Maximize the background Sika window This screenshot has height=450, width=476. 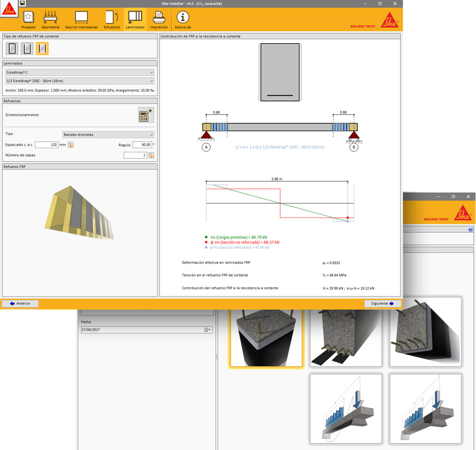[453, 197]
